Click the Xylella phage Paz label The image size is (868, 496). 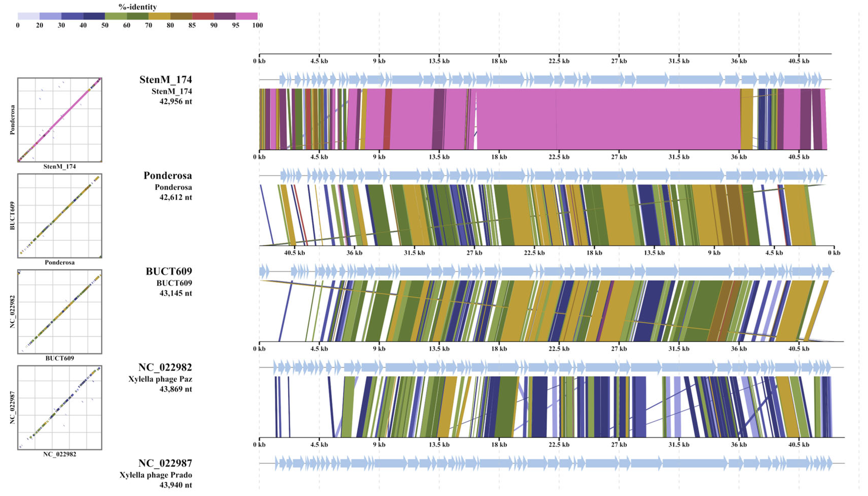pyautogui.click(x=160, y=379)
